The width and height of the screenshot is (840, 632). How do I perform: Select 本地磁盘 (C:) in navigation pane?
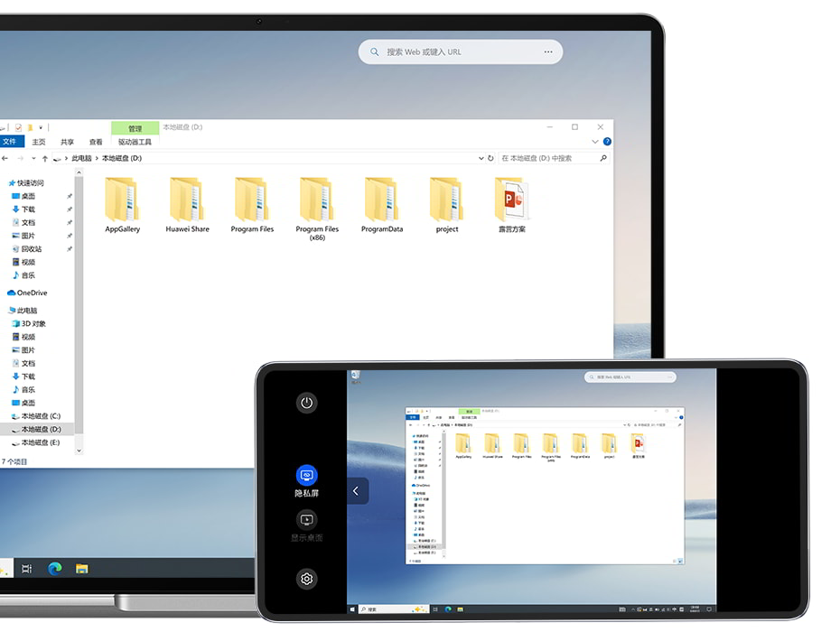point(41,416)
